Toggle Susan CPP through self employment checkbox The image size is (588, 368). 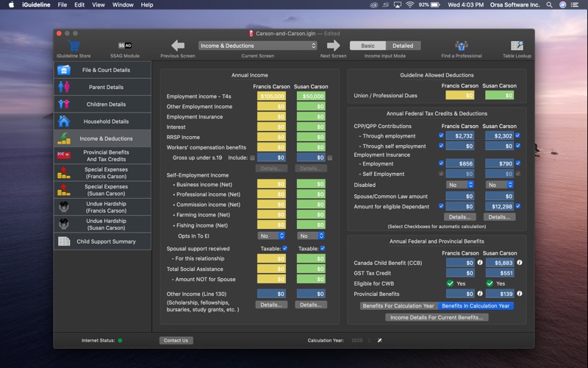coord(518,146)
